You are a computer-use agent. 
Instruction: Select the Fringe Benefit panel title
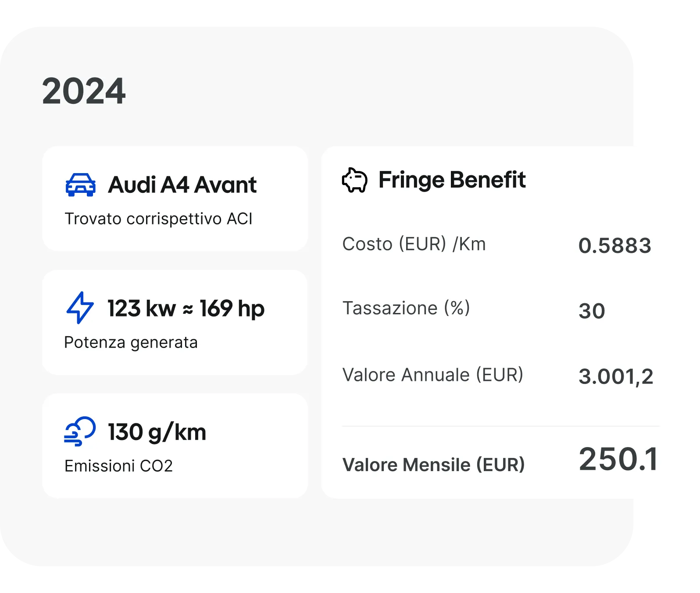pyautogui.click(x=452, y=180)
